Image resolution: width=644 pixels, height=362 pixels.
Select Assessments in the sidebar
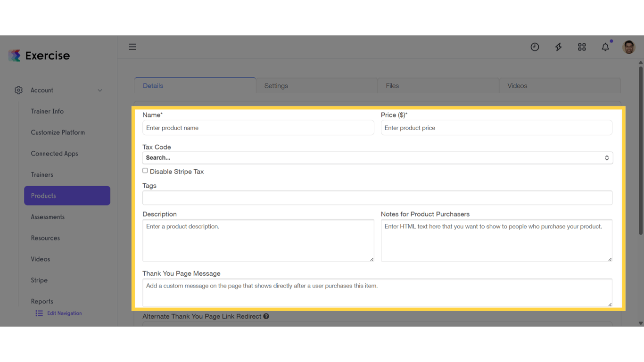48,217
